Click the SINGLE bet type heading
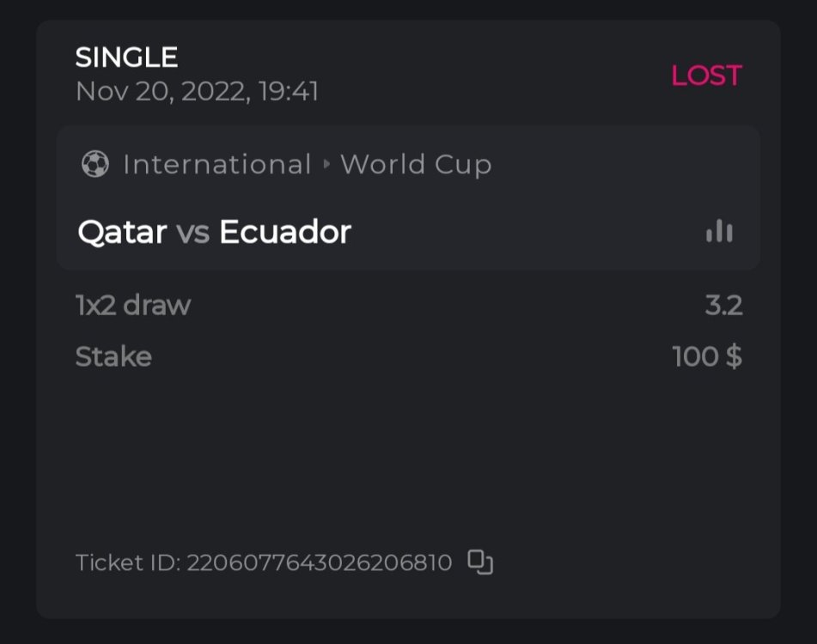Screen dimensions: 817x644 pyautogui.click(x=126, y=58)
